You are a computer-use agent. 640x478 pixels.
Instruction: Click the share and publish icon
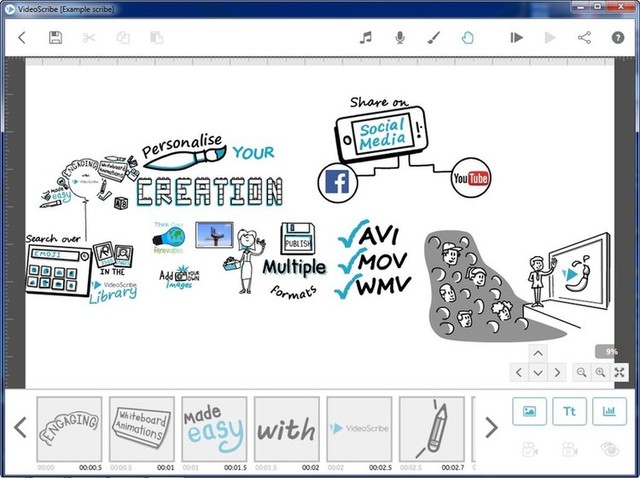coord(585,38)
